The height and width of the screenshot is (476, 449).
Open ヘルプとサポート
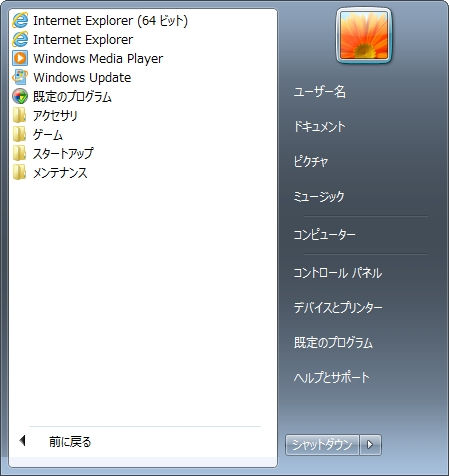point(332,377)
